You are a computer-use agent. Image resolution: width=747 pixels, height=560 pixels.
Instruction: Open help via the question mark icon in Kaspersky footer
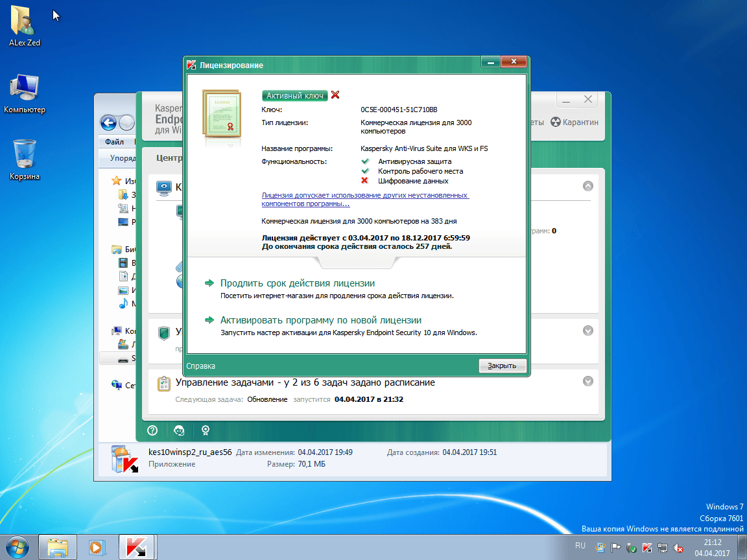coord(152,430)
